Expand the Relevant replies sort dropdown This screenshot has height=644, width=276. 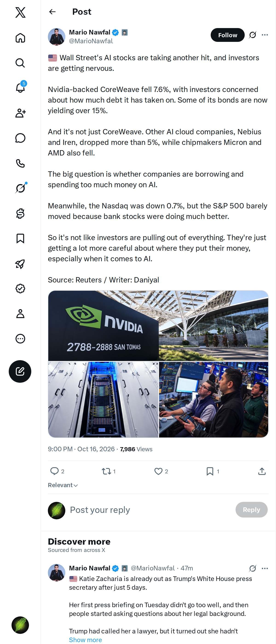point(63,485)
